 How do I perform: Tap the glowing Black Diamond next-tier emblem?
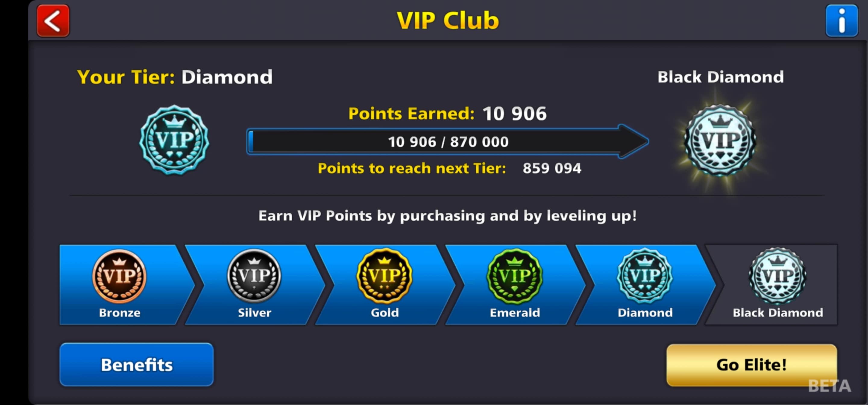click(720, 140)
